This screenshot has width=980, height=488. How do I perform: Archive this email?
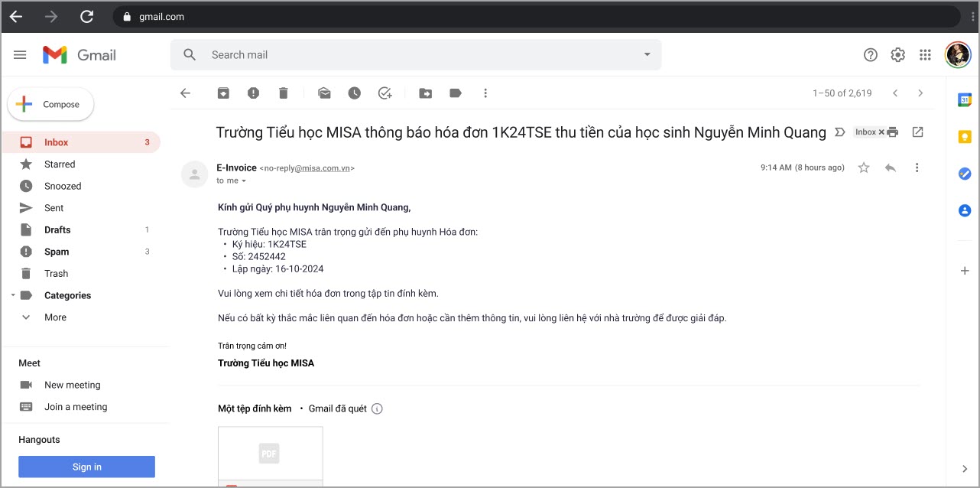tap(222, 93)
